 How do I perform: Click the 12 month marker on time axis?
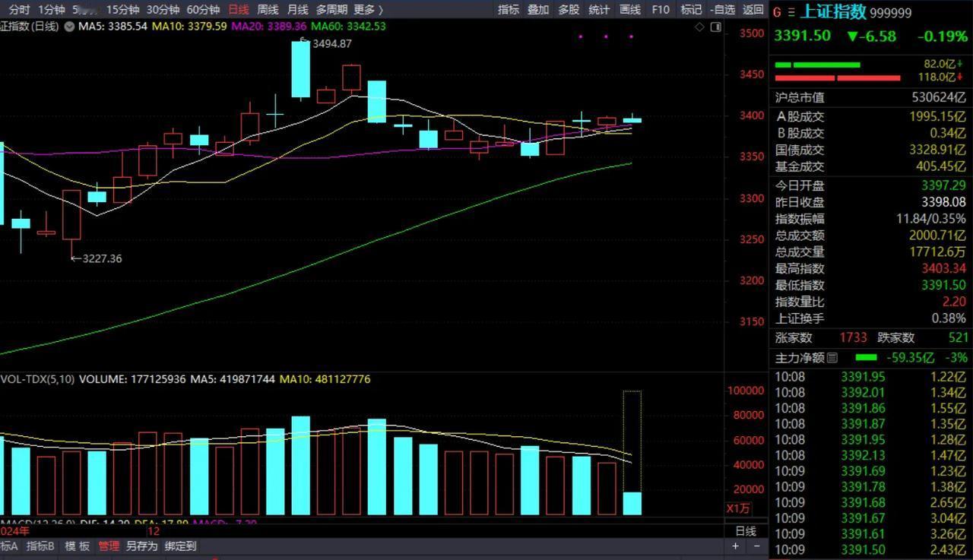pos(154,531)
